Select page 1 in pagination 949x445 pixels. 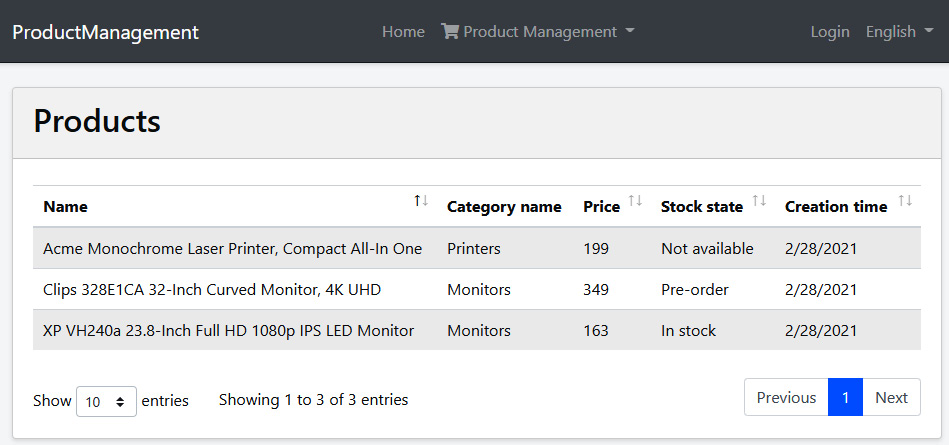[x=846, y=397]
